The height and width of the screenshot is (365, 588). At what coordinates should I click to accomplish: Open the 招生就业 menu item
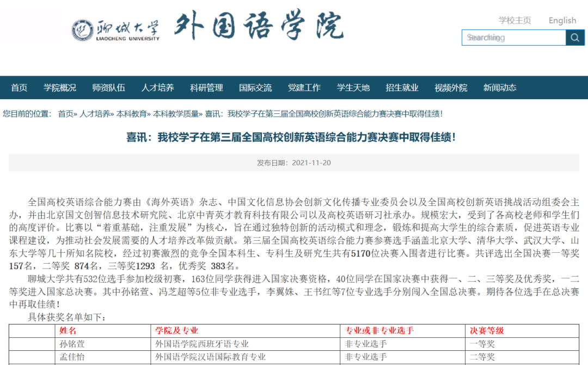[402, 88]
